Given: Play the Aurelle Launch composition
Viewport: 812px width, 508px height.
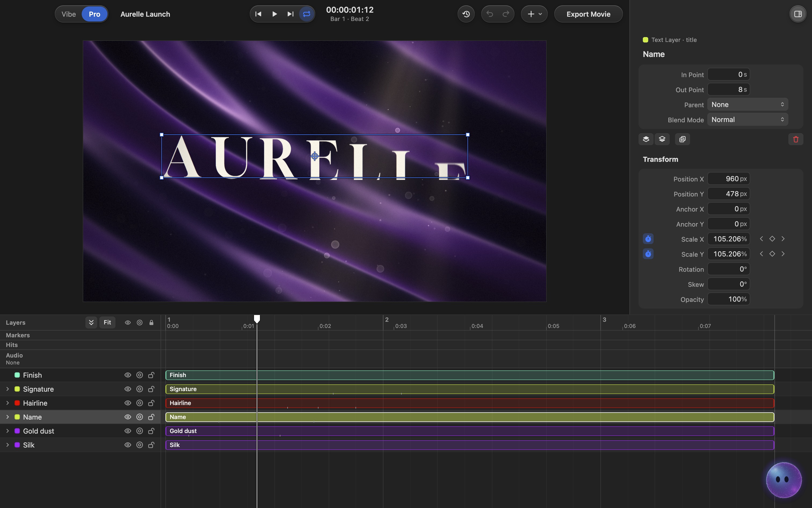Looking at the screenshot, I should point(274,14).
